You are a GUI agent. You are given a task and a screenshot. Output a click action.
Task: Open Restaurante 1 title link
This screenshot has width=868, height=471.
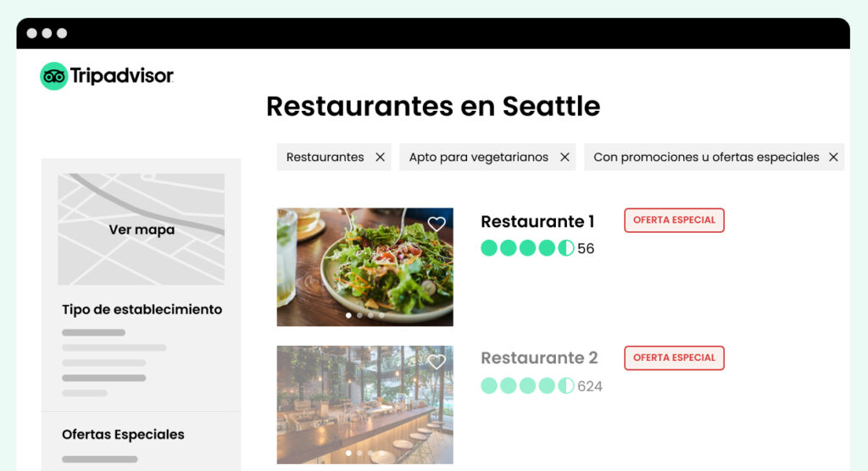point(537,221)
